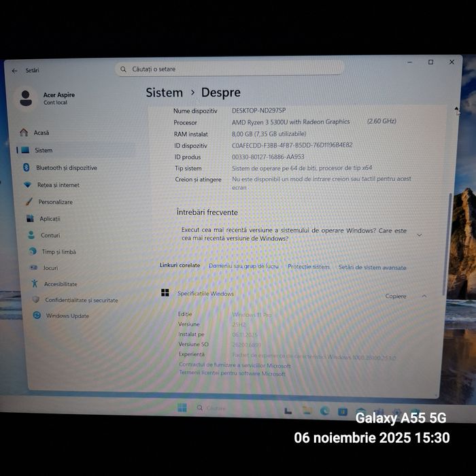Click the Conturi person icon
Screen dimensions: 476x476
31,235
